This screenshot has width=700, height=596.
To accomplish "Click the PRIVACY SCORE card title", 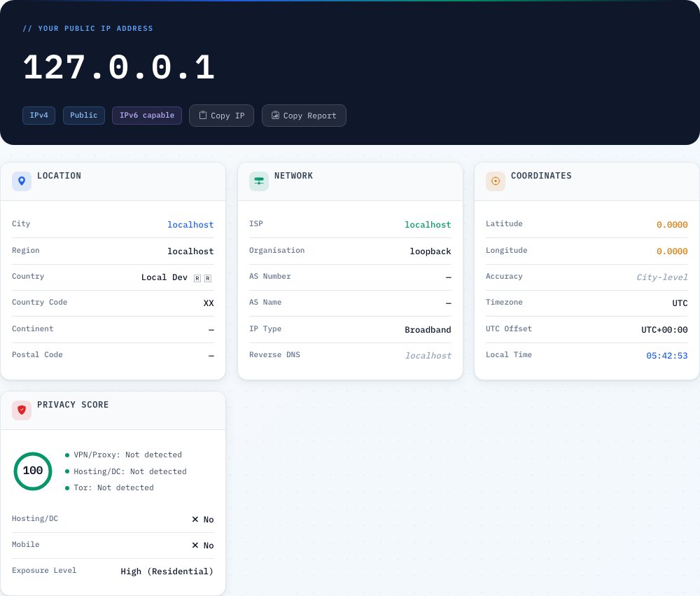I will (x=73, y=405).
